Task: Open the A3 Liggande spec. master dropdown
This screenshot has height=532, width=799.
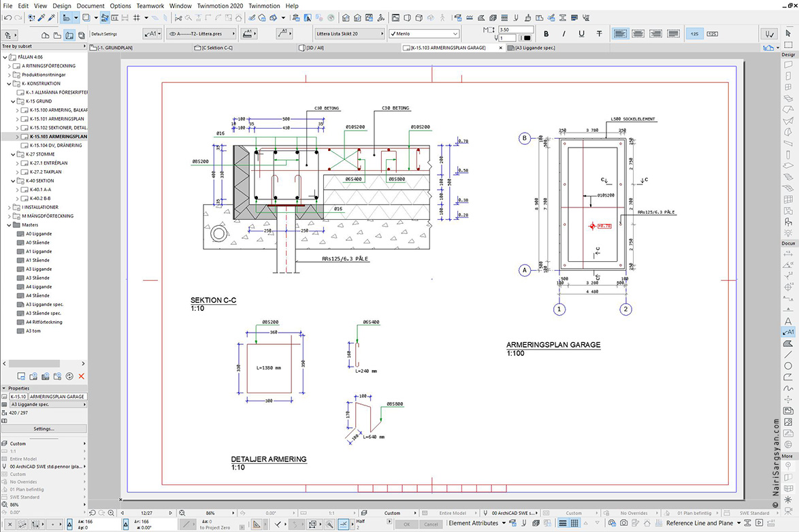Action: 48,404
